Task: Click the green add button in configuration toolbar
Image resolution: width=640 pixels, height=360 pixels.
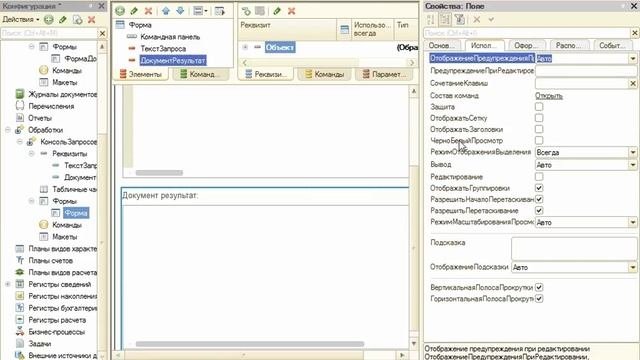Action: point(49,20)
